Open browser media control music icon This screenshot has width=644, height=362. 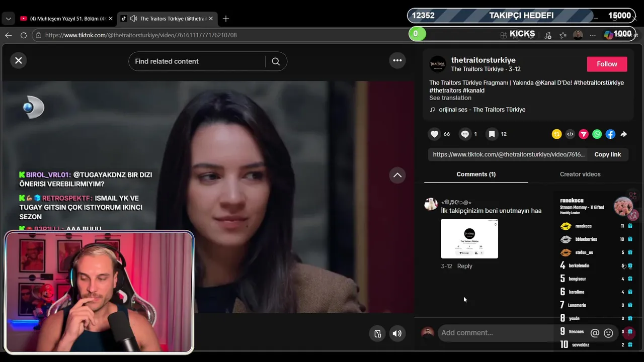(548, 35)
